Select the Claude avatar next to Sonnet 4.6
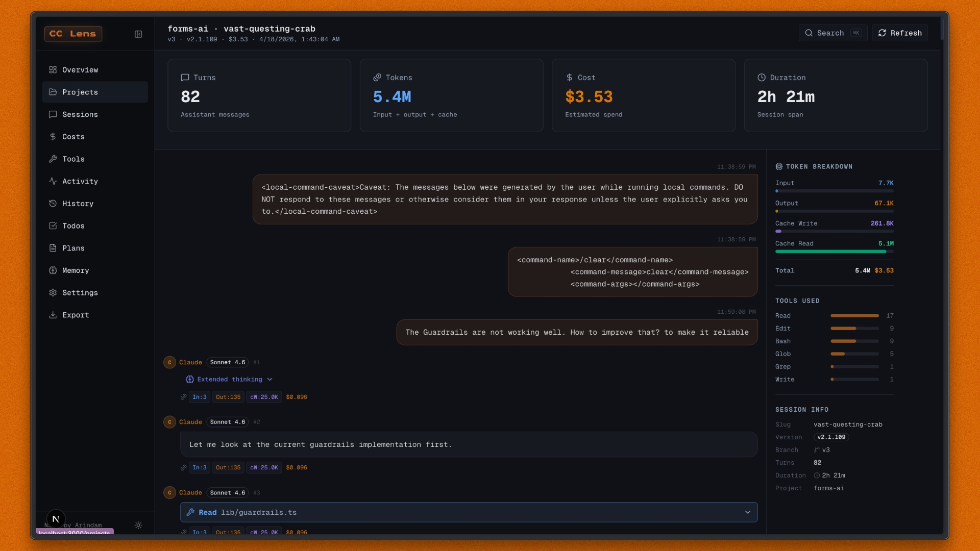Screen dimensions: 980x551 [x=170, y=362]
